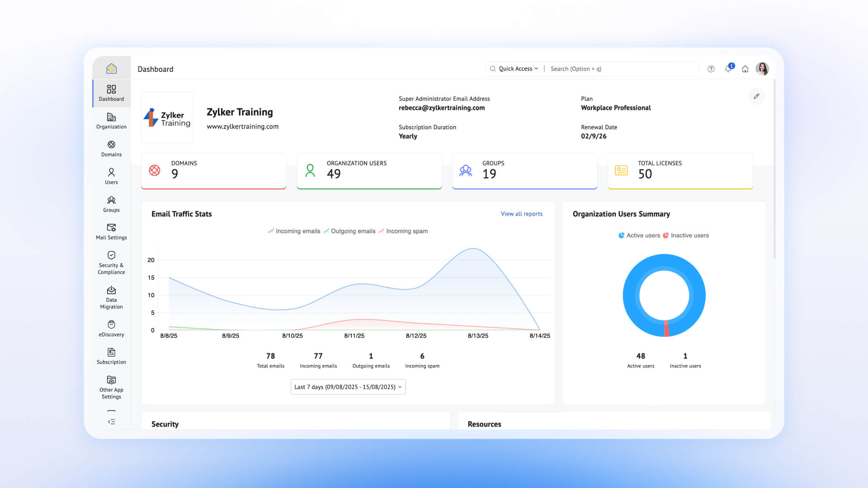
Task: Click the Organization Users Summary heading
Action: coord(621,214)
